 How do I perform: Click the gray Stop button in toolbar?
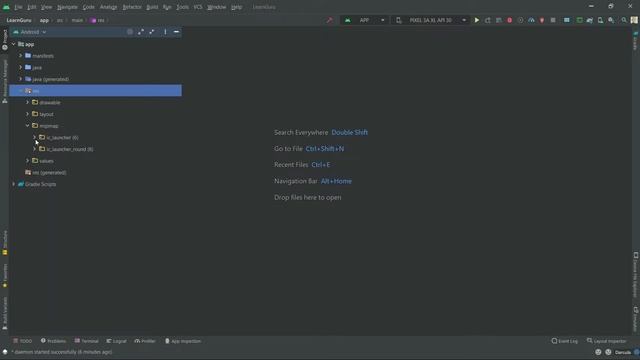tap(553, 20)
